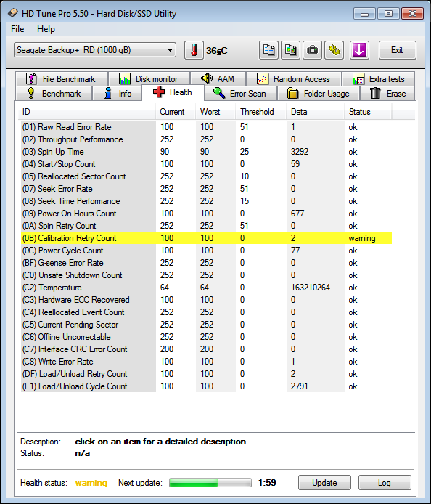Viewport: 431px width, 504px height.
Task: Select the Current Pending Sector row
Action: [207, 325]
